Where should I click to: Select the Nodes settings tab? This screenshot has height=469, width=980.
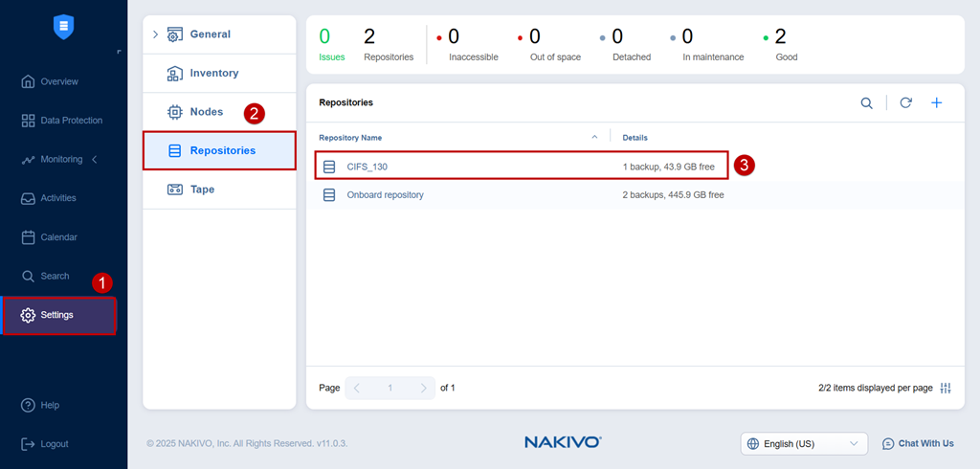(219, 112)
